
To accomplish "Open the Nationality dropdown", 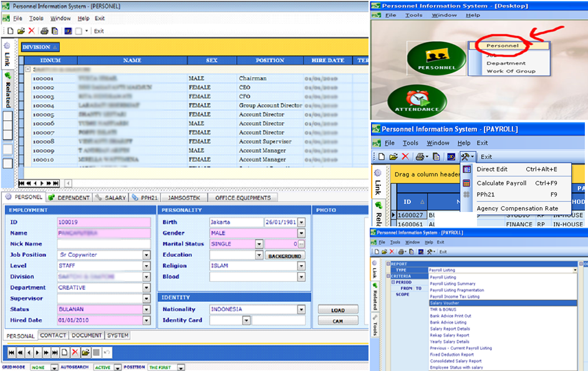I will [301, 309].
